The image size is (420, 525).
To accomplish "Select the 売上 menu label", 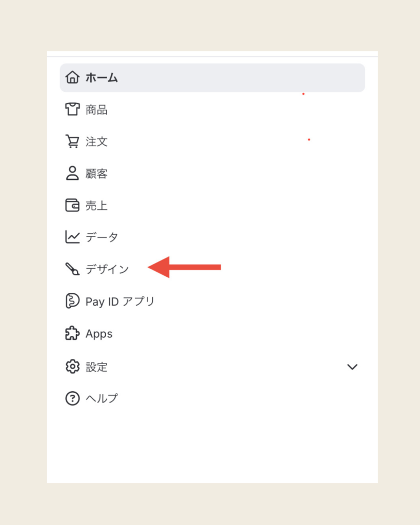I will click(x=96, y=206).
